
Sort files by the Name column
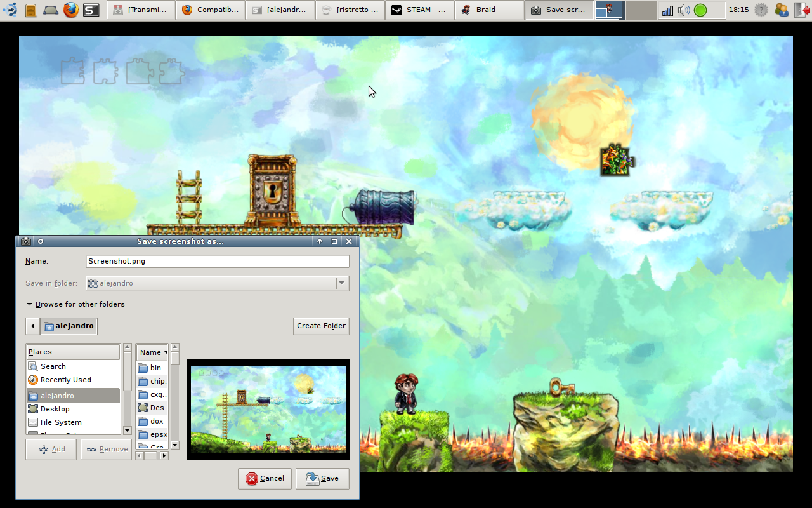point(152,352)
